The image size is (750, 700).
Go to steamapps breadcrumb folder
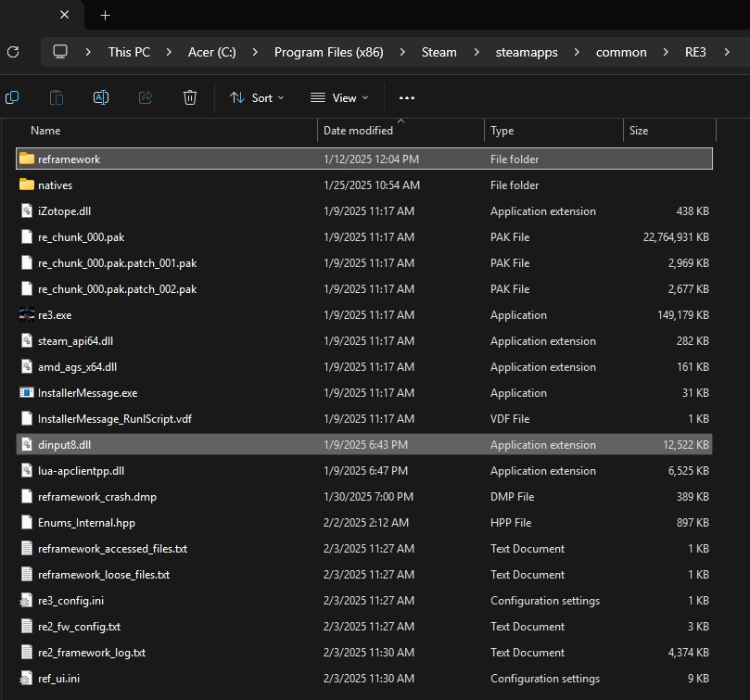coord(527,52)
